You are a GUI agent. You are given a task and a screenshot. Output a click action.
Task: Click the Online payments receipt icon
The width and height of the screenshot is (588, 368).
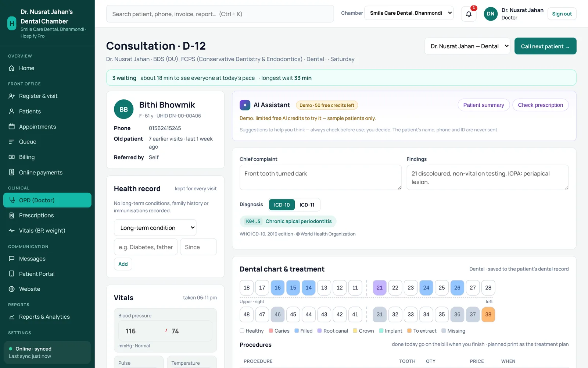(12, 172)
